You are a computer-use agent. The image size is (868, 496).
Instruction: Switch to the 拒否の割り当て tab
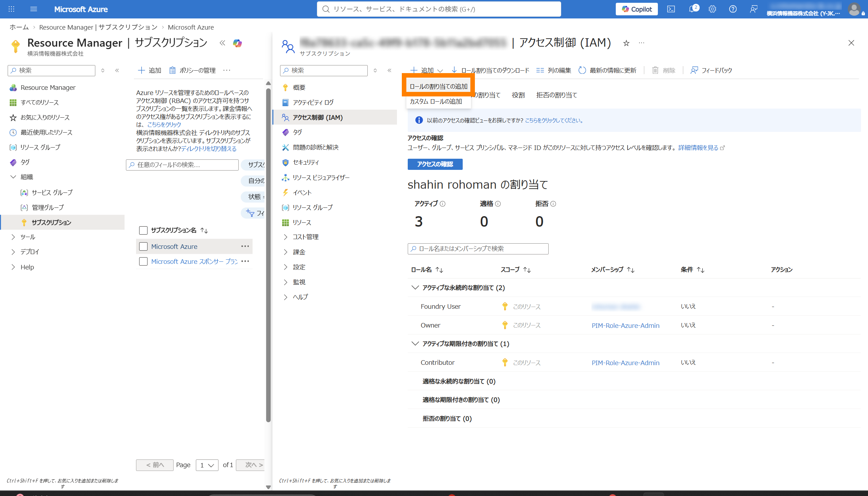[x=557, y=95]
